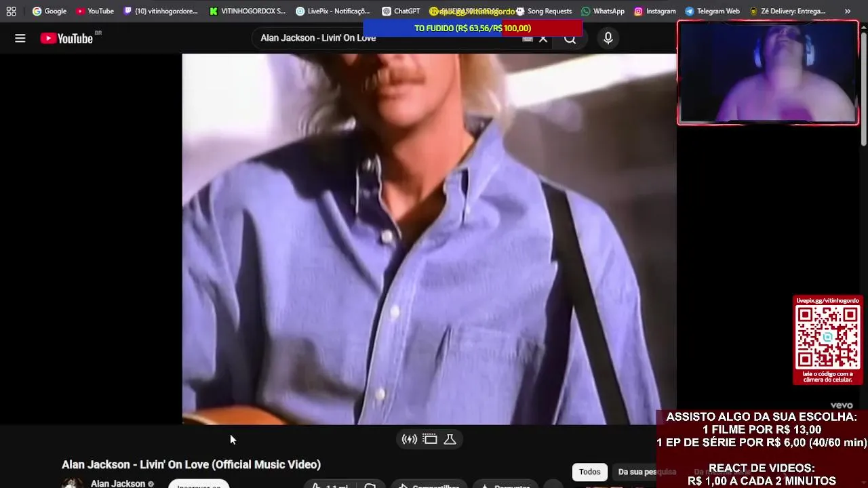The image size is (868, 488).
Task: Click the vevo watermark logo
Action: 842,405
